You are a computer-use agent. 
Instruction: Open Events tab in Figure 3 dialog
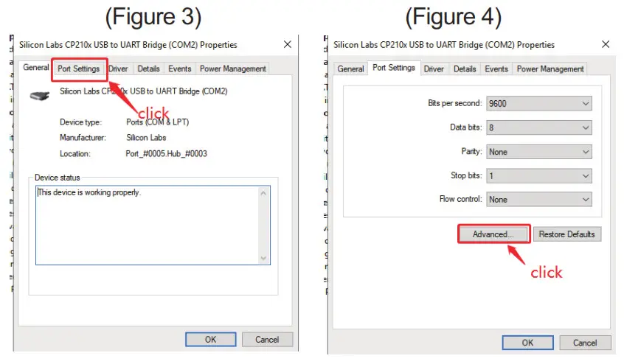click(179, 69)
